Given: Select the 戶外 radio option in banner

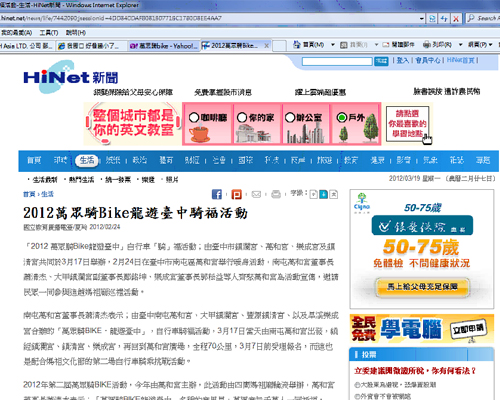Looking at the screenshot, I should point(341,117).
